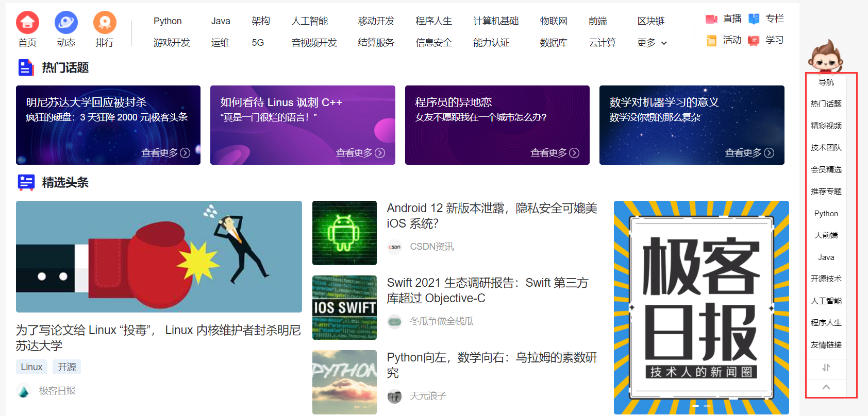Viewport: 868px width, 416px height.
Task: Open the 极客日报 banner image
Action: coord(702,307)
